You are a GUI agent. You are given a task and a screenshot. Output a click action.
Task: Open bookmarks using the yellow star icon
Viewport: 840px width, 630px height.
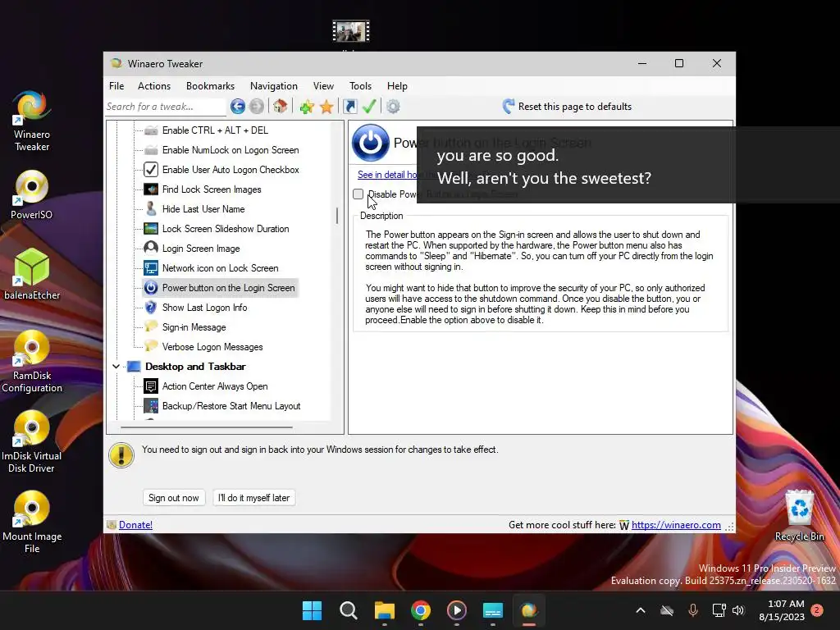326,107
